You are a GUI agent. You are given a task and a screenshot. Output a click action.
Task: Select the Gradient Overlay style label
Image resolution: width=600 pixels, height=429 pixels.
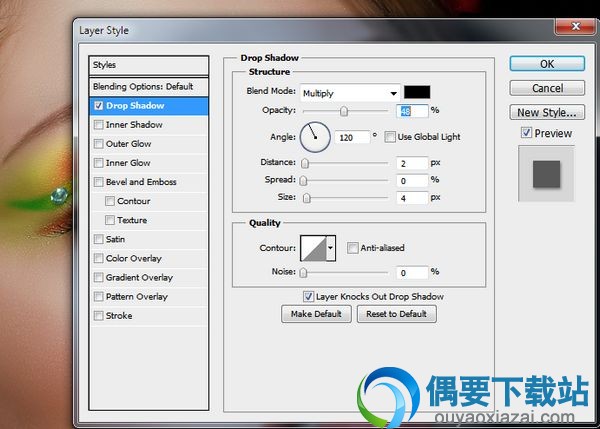pyautogui.click(x=139, y=277)
